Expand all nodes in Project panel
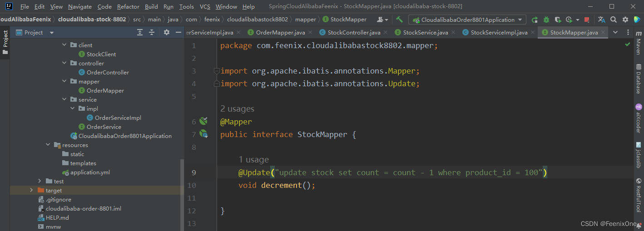This screenshot has width=644, height=231. click(x=140, y=32)
